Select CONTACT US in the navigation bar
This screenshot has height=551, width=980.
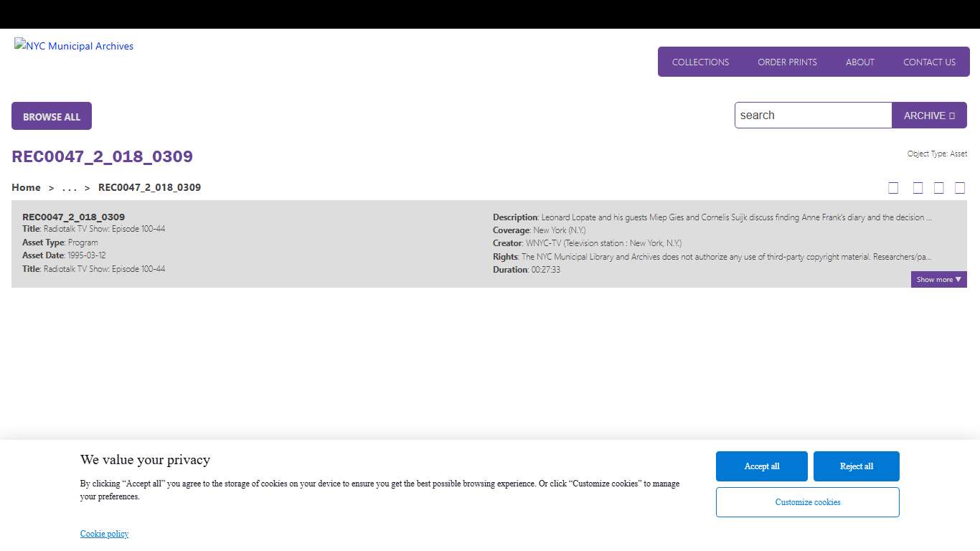pyautogui.click(x=929, y=62)
